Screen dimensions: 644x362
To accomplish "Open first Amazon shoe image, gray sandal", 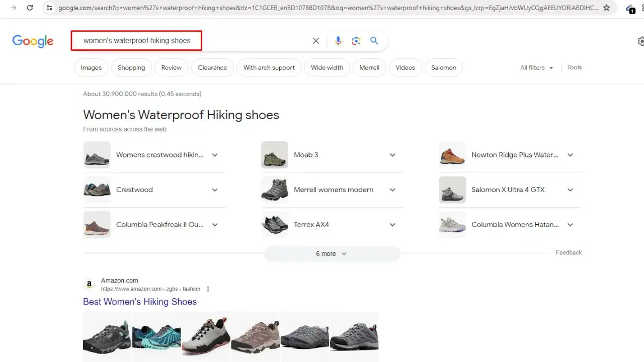I will coord(107,336).
